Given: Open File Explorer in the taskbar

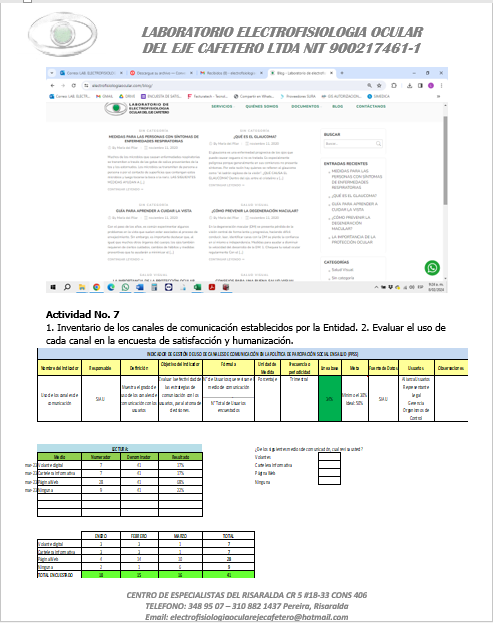Looking at the screenshot, I should 82,287.
